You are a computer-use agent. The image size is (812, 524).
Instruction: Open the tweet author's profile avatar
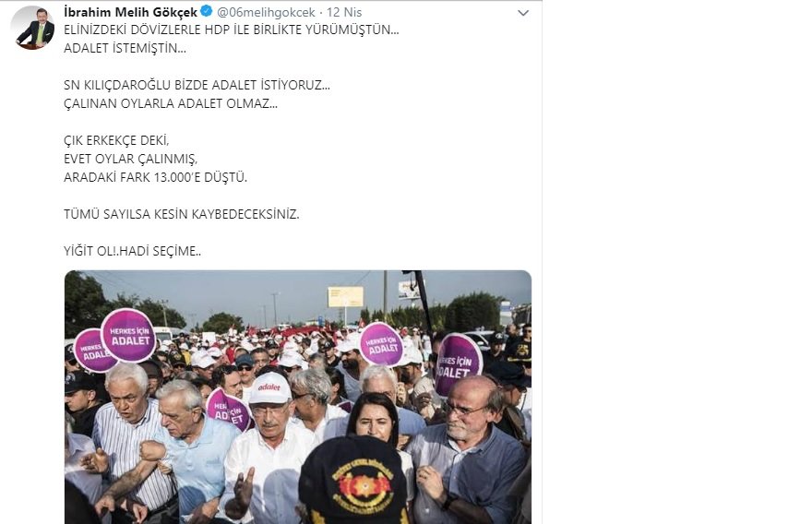click(32, 28)
